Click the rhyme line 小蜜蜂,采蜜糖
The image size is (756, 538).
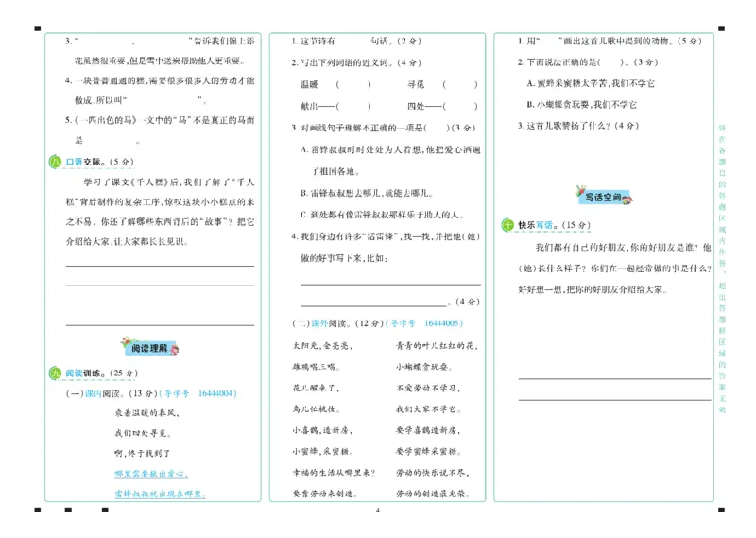(322, 452)
